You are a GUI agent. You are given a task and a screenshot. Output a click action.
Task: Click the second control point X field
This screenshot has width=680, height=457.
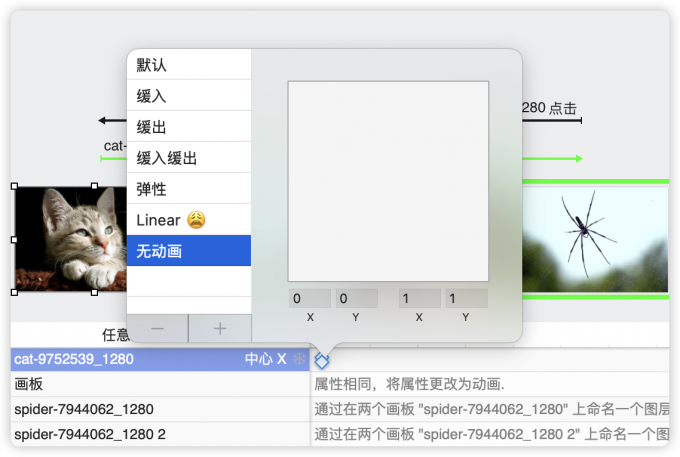pyautogui.click(x=420, y=298)
